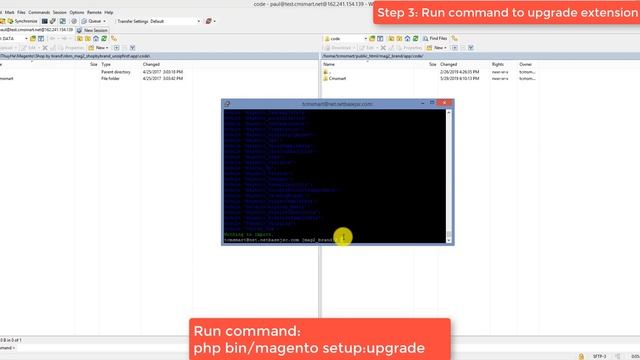Open the Remote menu

click(x=94, y=13)
